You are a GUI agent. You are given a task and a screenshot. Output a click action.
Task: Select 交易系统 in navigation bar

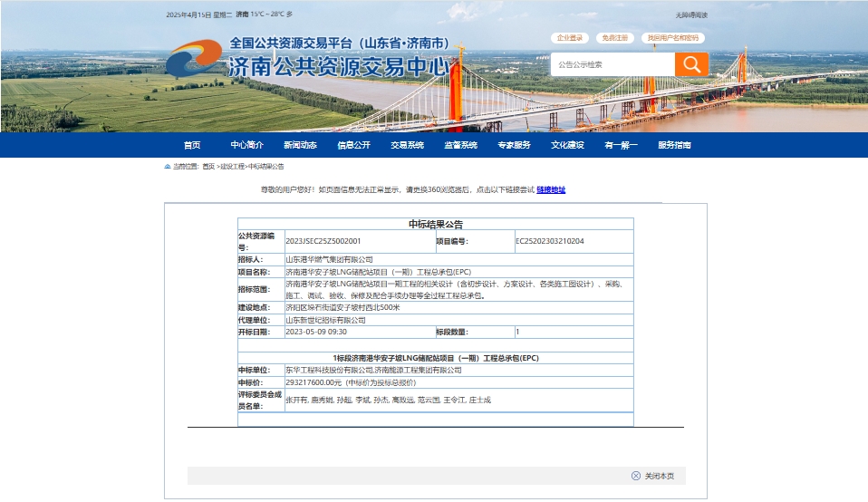407,145
